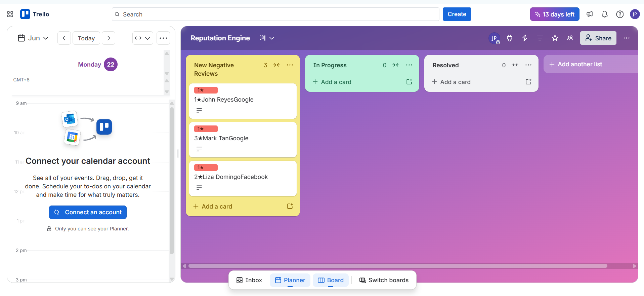Open the 1★John ReyesGoogle card
This screenshot has height=296, width=644.
coord(243,101)
